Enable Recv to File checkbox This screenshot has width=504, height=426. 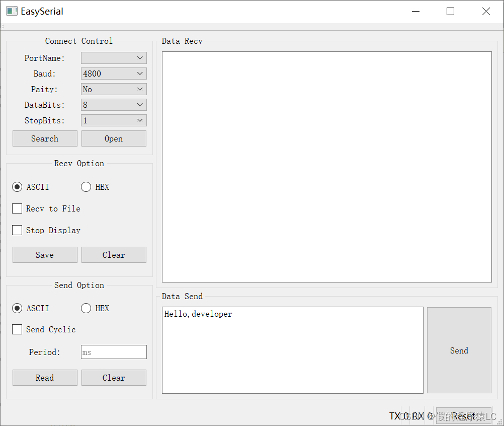(46, 208)
